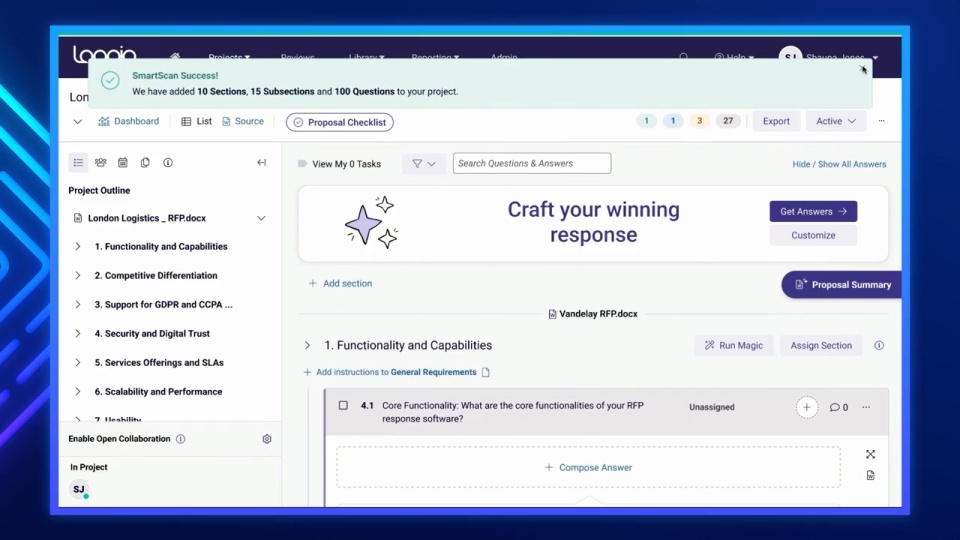
Task: Click the Vandelay RFP.docx file label
Action: pos(593,314)
